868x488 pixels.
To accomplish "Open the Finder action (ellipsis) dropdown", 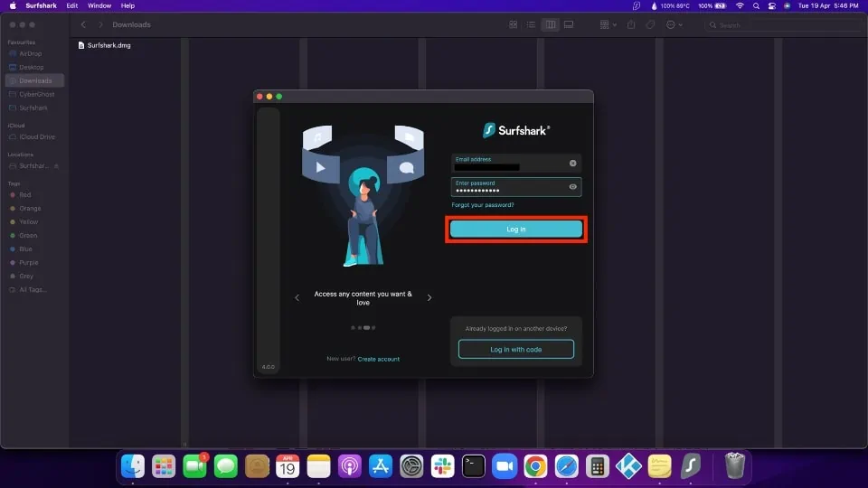I will (x=674, y=25).
